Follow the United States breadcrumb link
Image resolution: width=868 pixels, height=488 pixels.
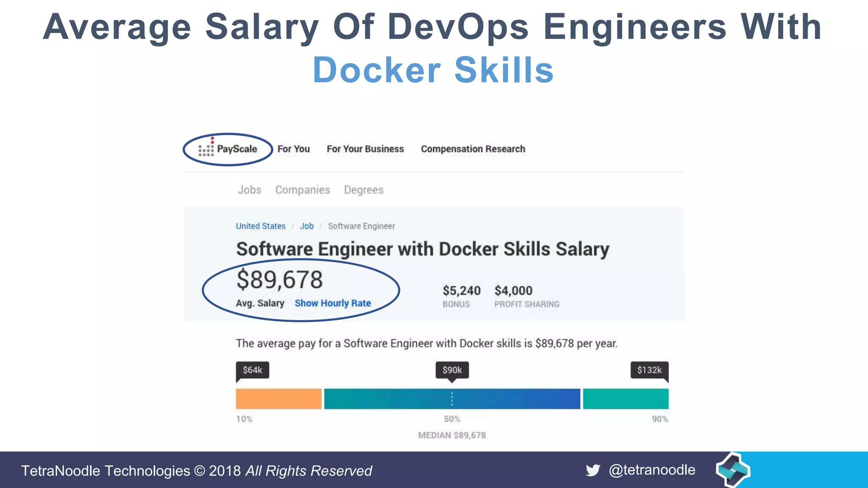coord(260,226)
